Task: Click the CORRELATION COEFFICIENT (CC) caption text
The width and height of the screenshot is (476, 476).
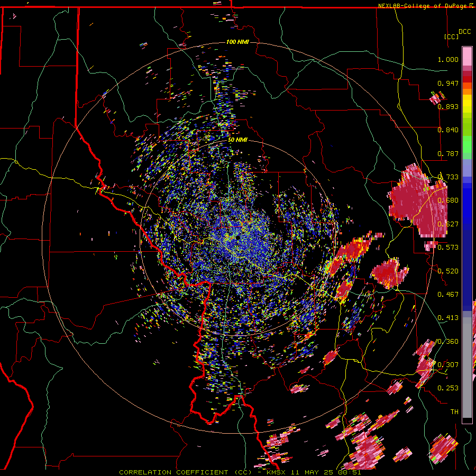Action: [x=186, y=472]
